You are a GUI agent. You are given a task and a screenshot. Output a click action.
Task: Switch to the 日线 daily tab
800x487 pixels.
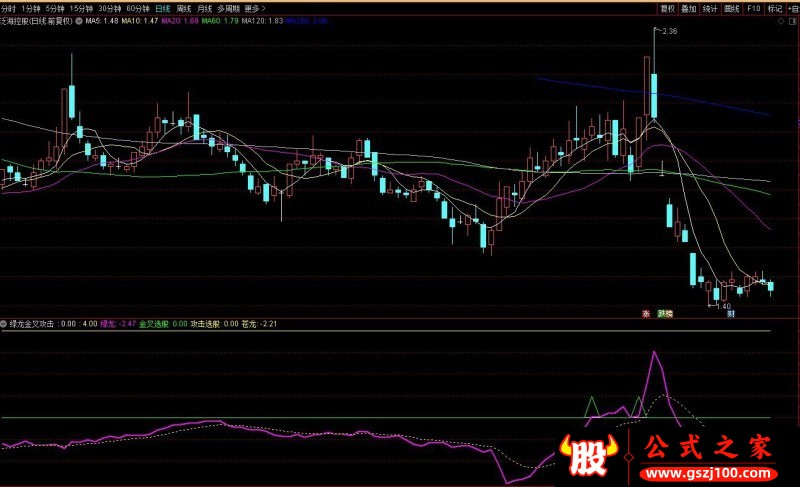[x=162, y=7]
